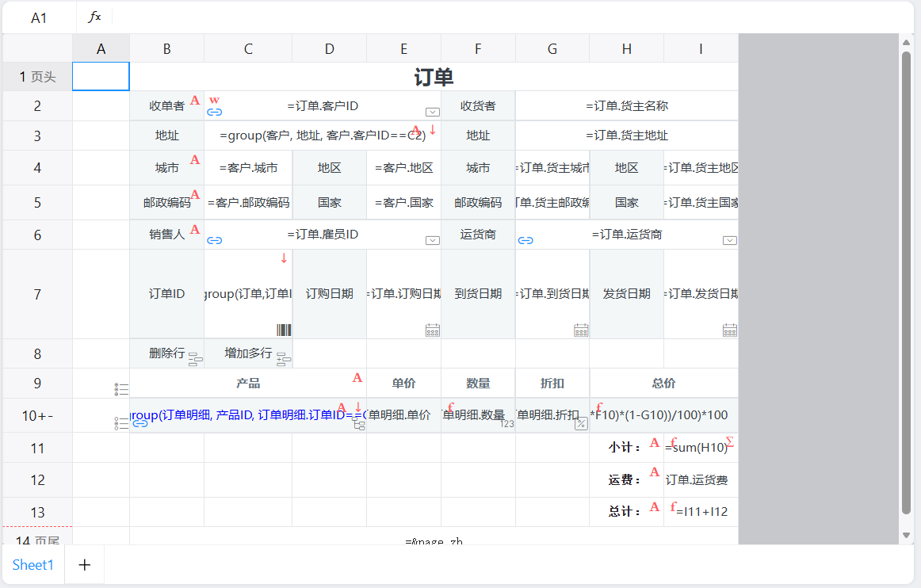The height and width of the screenshot is (588, 921).
Task: Select the 到货日期 label cell
Action: 478,294
